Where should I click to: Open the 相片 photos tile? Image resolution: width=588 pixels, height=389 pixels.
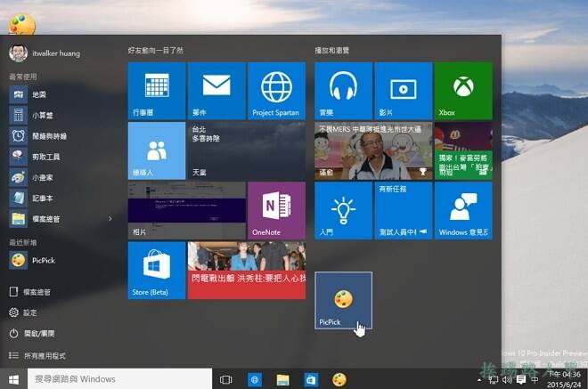187,211
